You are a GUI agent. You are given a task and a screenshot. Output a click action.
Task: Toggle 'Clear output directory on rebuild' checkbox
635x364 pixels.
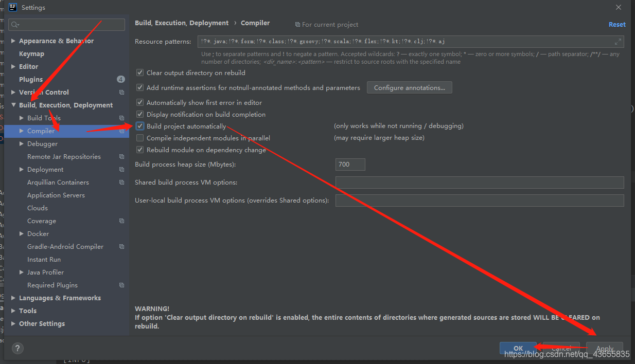[x=140, y=73]
